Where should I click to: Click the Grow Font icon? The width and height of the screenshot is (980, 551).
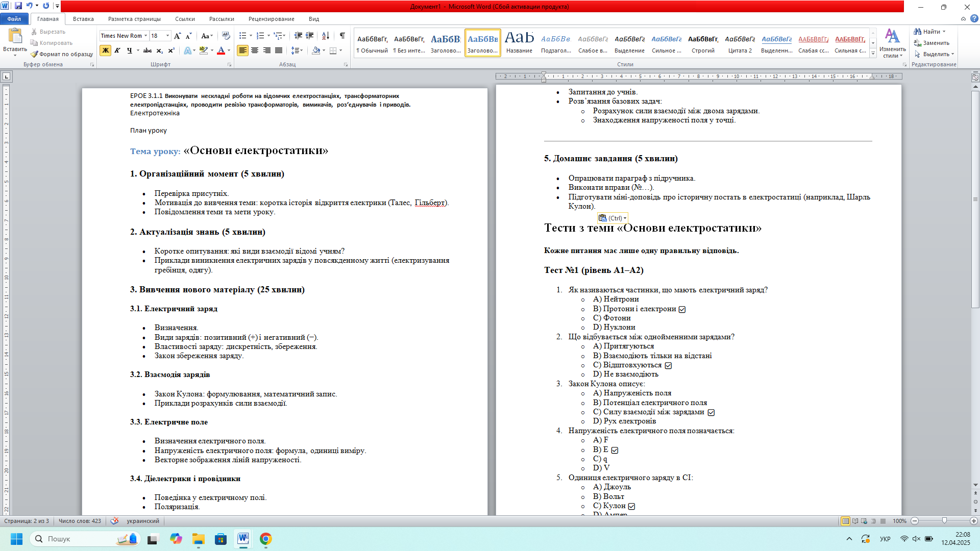[x=177, y=36]
